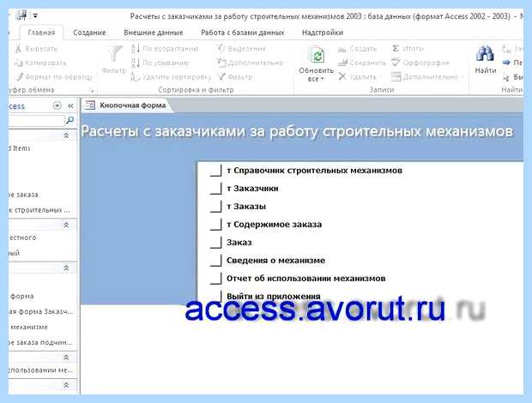Sort descending (По убыванию)
Screen dimensions: 532x403
pos(160,63)
